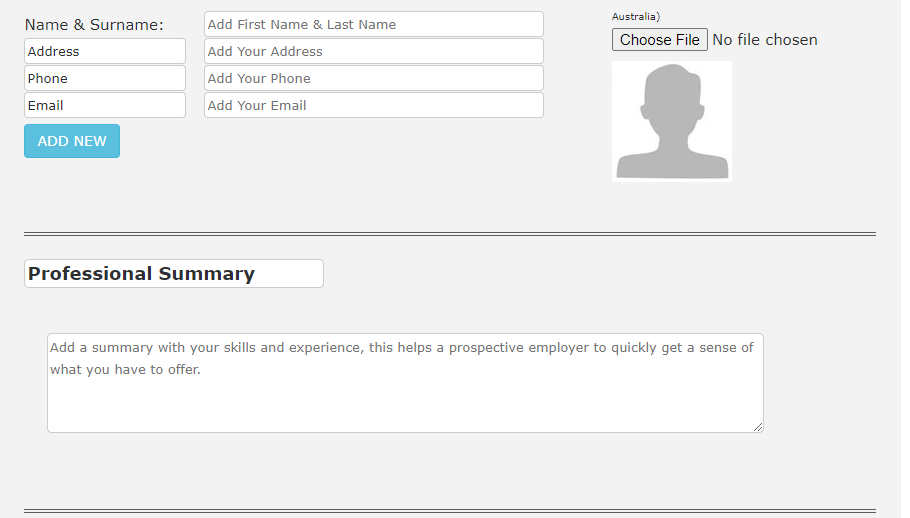Edit the Phone label box
Image resolution: width=910 pixels, height=518 pixels.
(x=105, y=78)
